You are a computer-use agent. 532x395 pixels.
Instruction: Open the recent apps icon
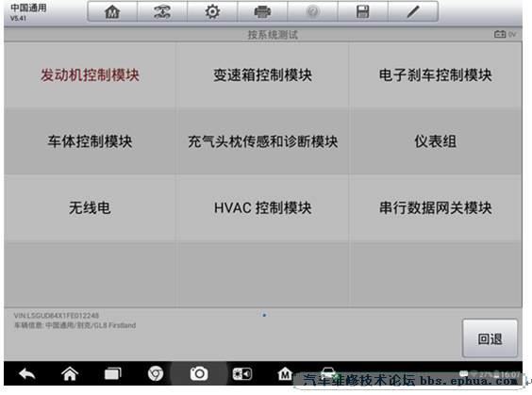coord(112,374)
